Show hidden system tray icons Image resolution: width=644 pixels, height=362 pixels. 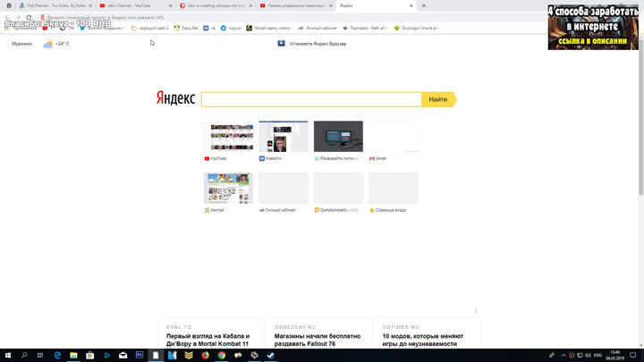pos(563,355)
